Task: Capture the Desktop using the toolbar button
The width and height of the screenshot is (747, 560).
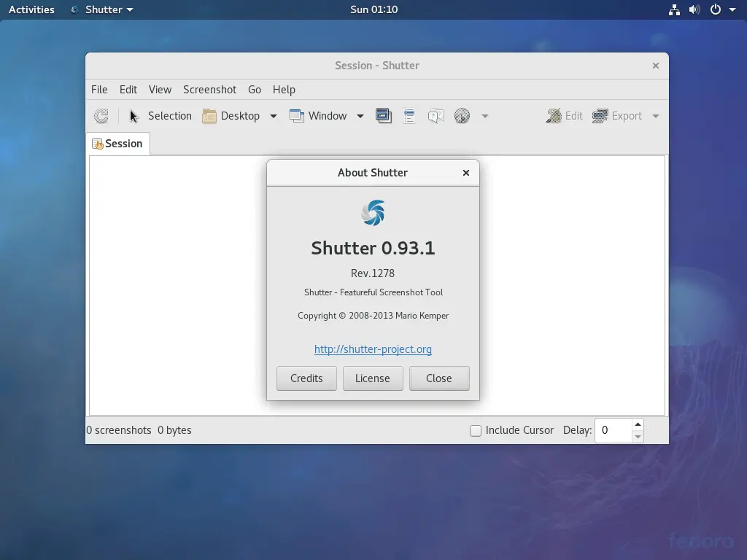Action: [x=231, y=116]
